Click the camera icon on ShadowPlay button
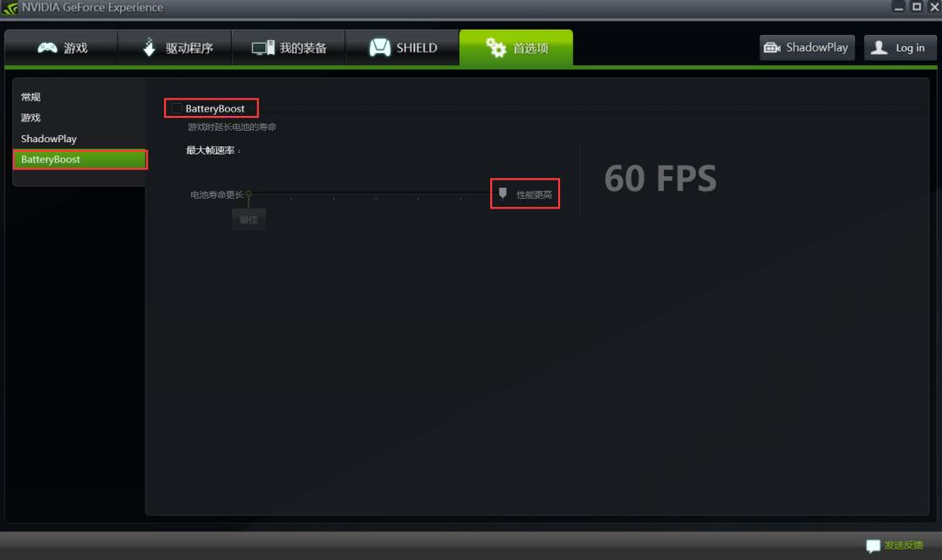942x560 pixels. coord(772,47)
